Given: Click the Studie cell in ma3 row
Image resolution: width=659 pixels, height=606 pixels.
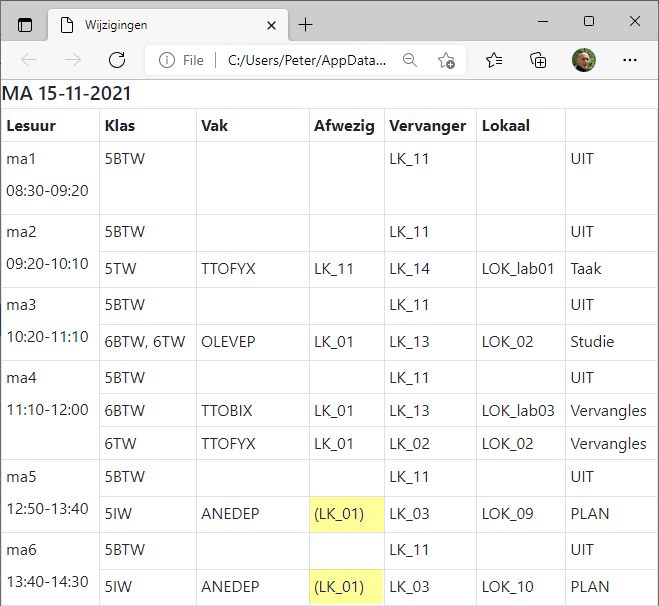Looking at the screenshot, I should pos(592,342).
